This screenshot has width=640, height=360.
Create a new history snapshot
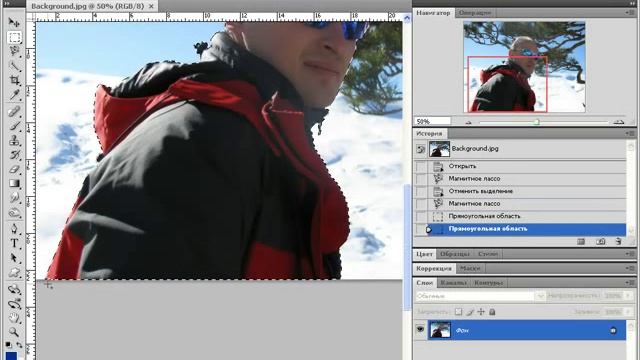600,242
